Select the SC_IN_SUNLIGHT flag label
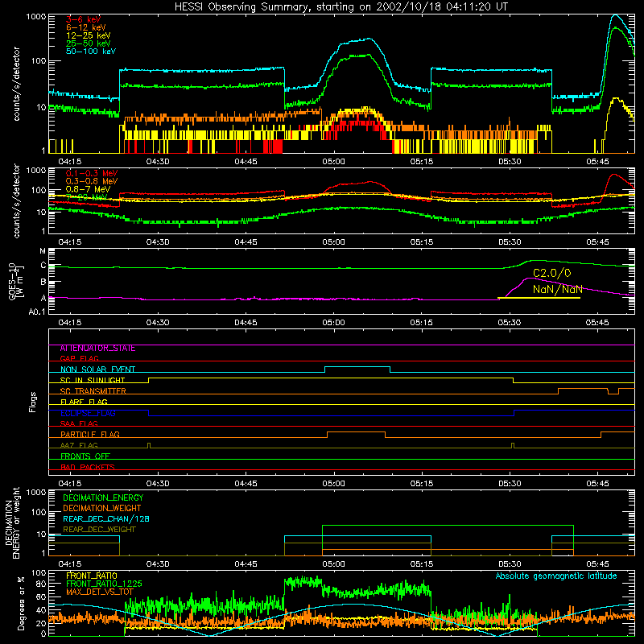Image resolution: width=644 pixels, height=644 pixels. (x=93, y=380)
